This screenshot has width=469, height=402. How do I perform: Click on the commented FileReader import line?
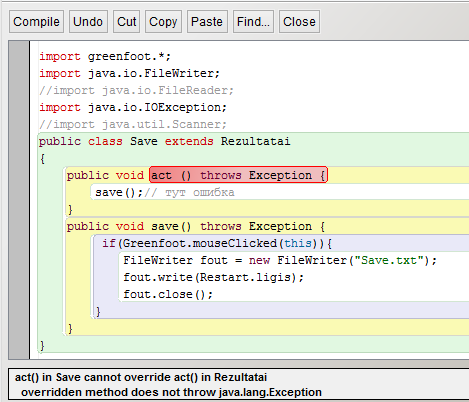pos(136,90)
